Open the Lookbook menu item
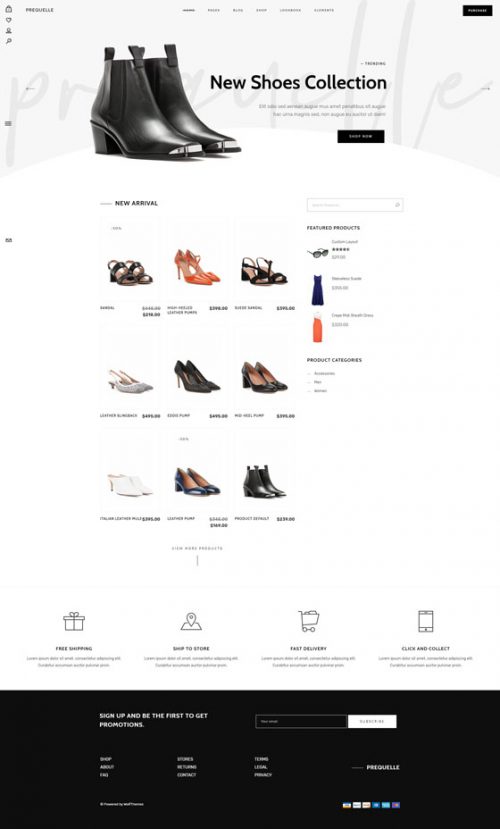Screen dimensions: 500x829 click(x=290, y=10)
